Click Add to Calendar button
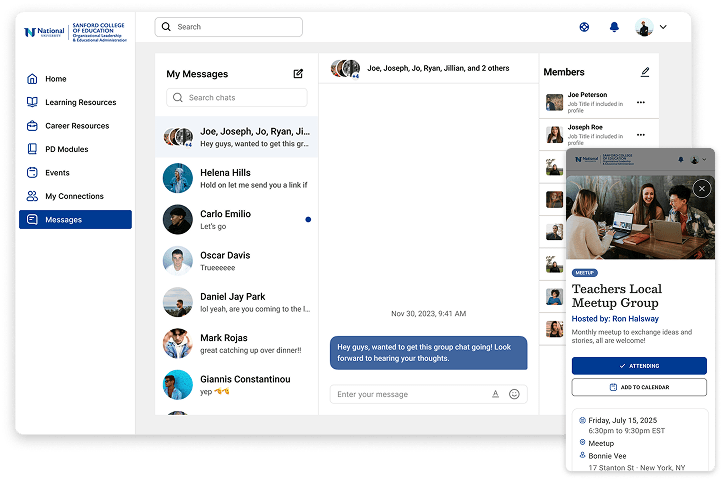 coord(639,387)
